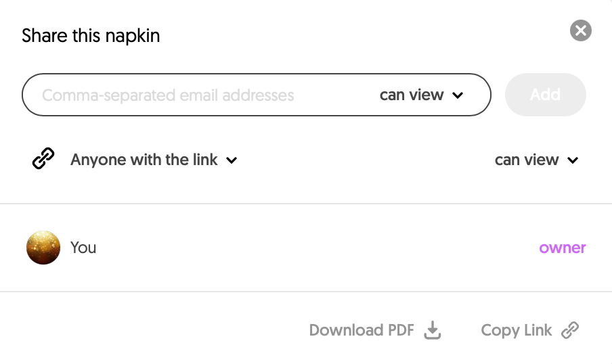Image resolution: width=612 pixels, height=364 pixels.
Task: Click your golden glitter profile avatar
Action: coord(43,248)
